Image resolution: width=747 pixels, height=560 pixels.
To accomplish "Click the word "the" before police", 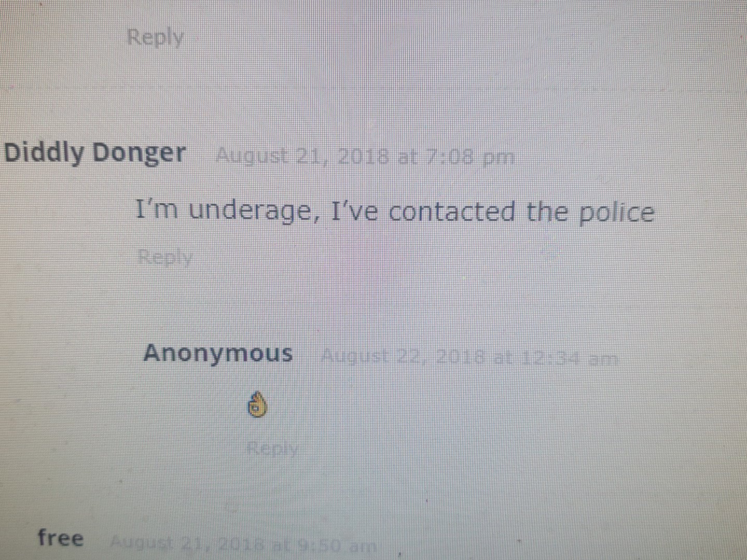I will coord(547,211).
